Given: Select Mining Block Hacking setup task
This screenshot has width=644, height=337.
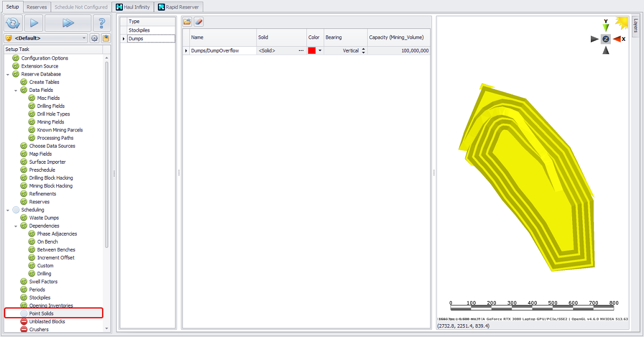Looking at the screenshot, I should (50, 186).
